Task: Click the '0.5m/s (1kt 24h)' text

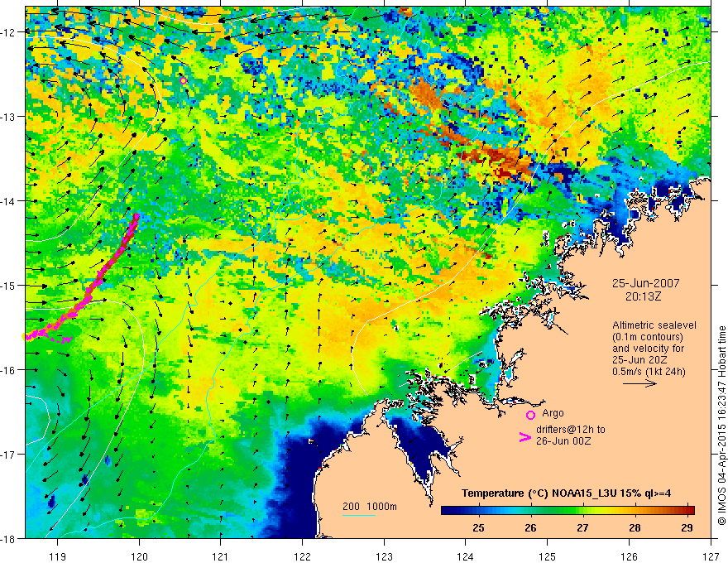Action: 649,372
